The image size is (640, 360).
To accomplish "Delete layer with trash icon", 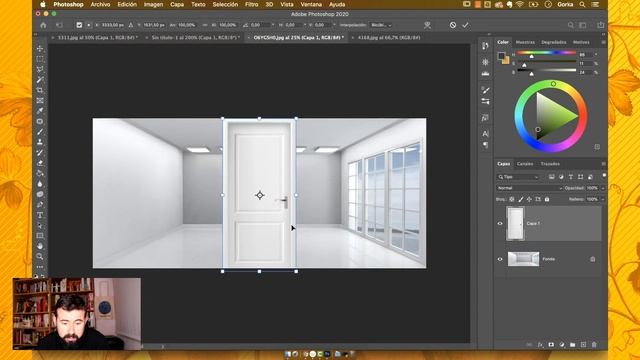I will 594,345.
